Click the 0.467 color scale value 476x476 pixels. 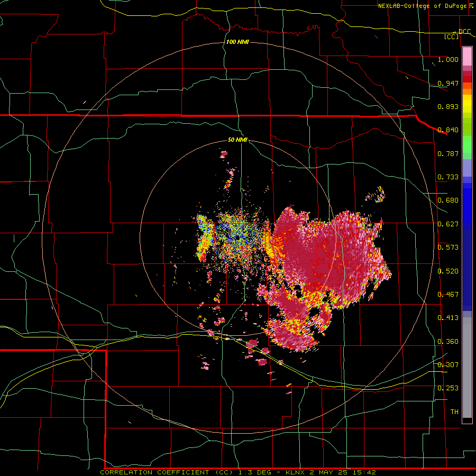448,295
